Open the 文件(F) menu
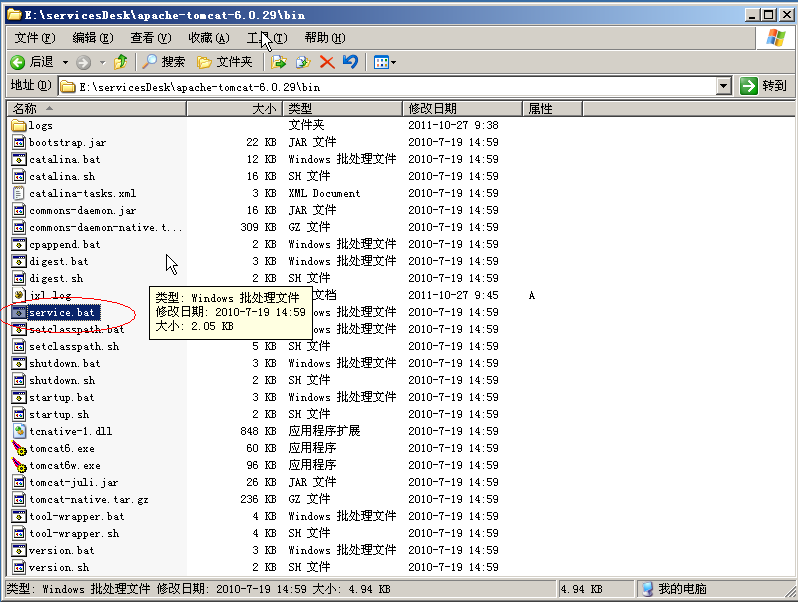The width and height of the screenshot is (798, 602). click(x=34, y=38)
